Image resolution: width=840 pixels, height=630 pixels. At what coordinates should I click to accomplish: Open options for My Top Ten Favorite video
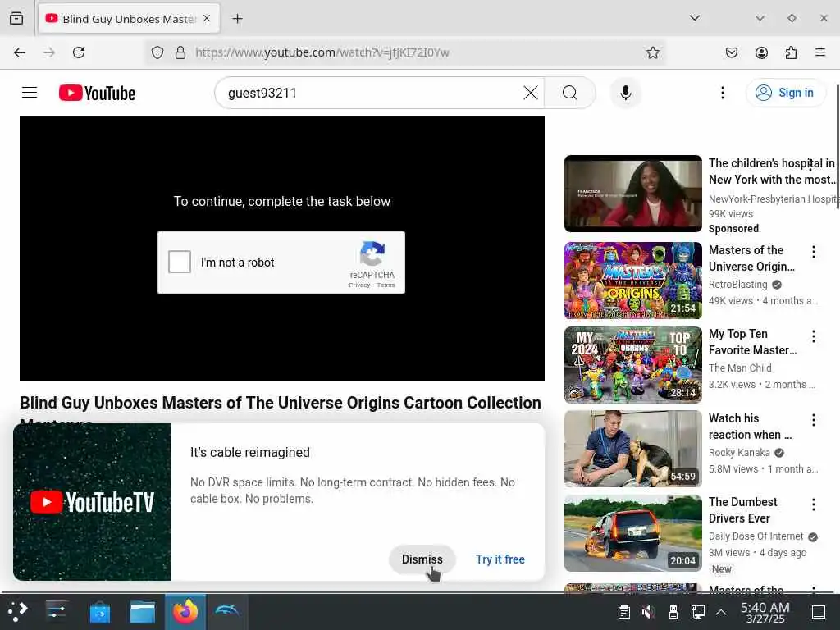(x=813, y=336)
